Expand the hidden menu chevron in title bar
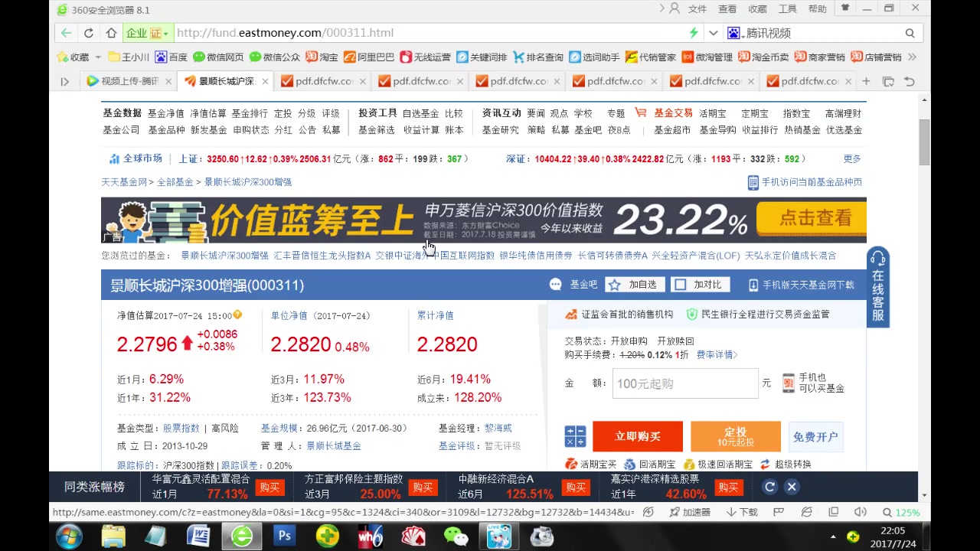Screen dimensions: 980x551 point(662,8)
